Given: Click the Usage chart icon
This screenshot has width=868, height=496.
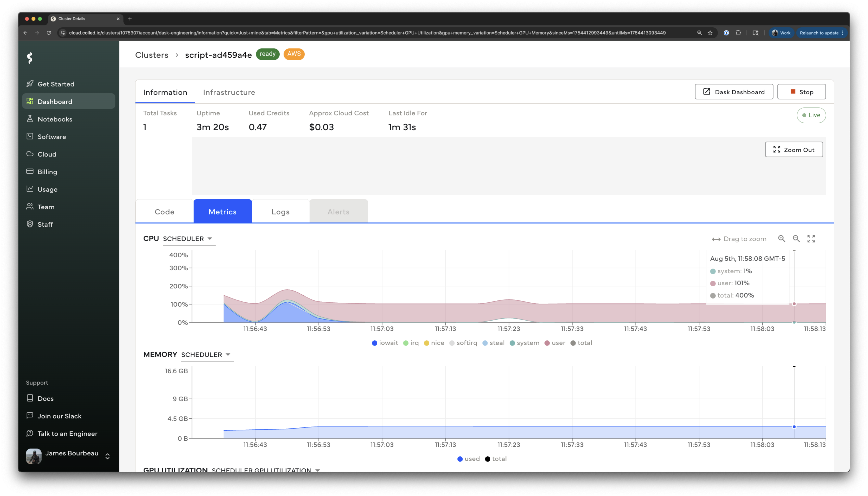Looking at the screenshot, I should click(30, 189).
